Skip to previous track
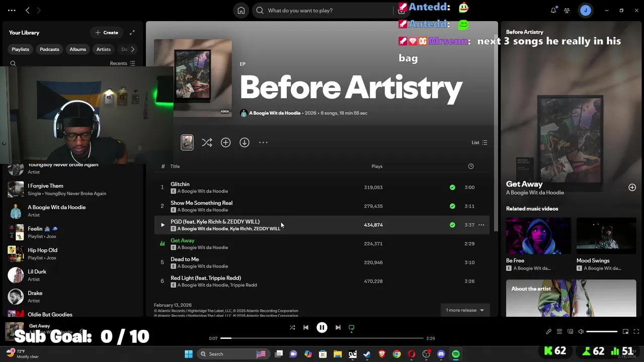 click(x=306, y=327)
